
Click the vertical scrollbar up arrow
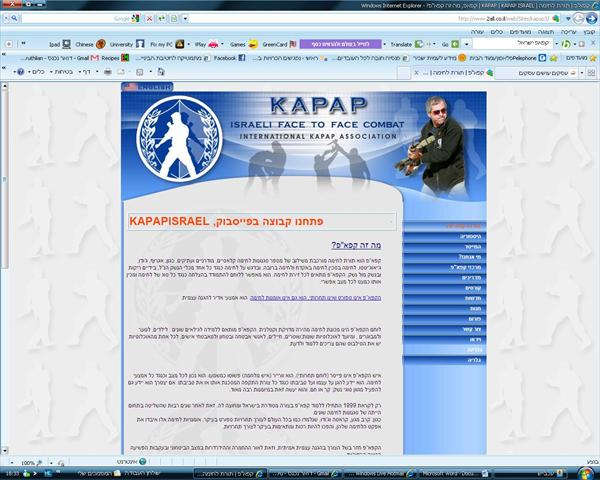pos(5,86)
